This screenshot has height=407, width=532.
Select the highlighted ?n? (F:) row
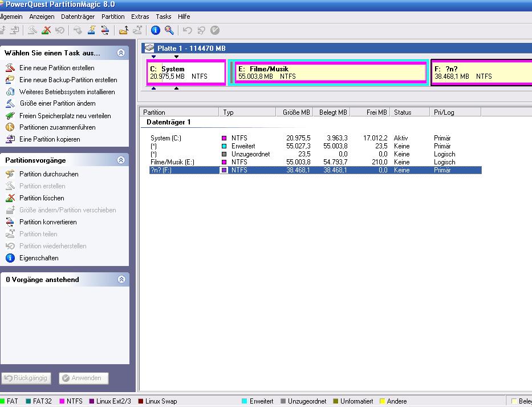click(315, 170)
